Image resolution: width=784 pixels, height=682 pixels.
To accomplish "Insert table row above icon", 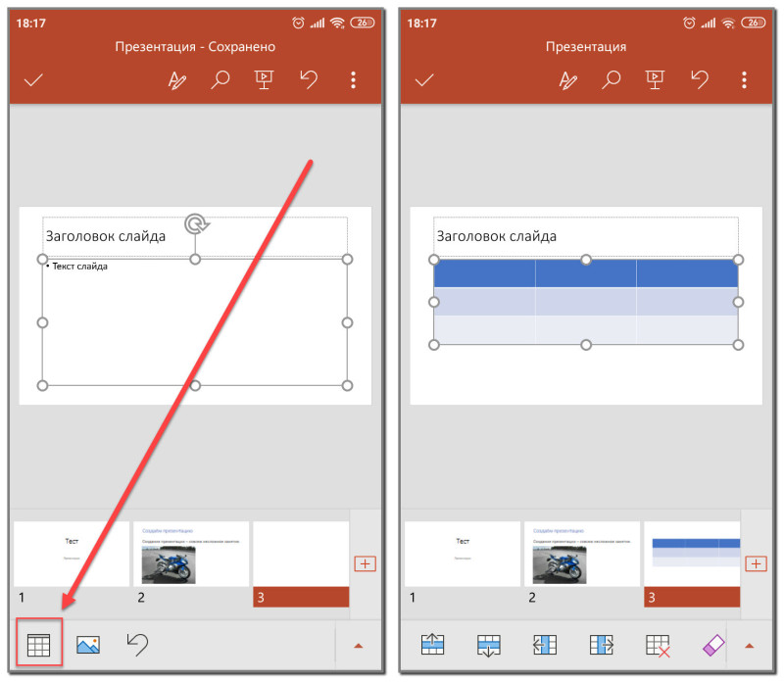I will coord(432,645).
